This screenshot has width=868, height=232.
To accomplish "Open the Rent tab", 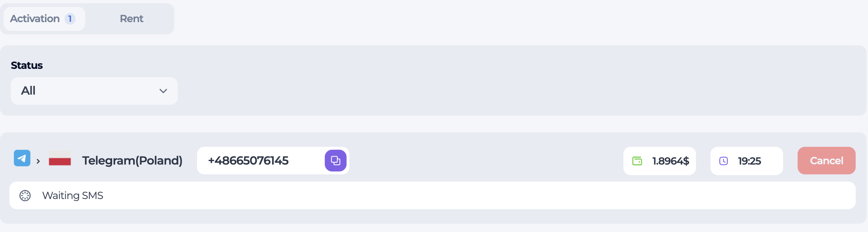I will (131, 19).
